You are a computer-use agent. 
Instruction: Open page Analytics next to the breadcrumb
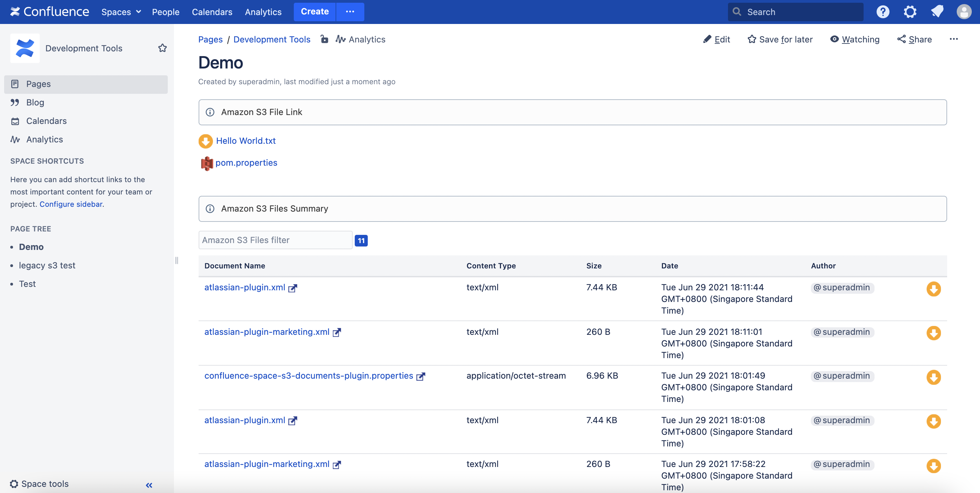(360, 40)
